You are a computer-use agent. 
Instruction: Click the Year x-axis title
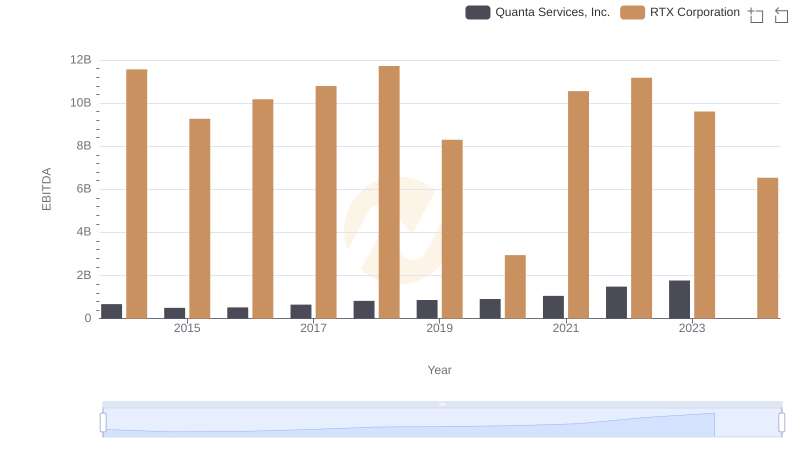440,370
